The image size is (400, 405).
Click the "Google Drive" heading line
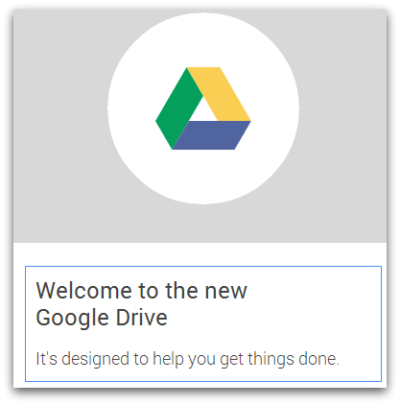coord(102,318)
